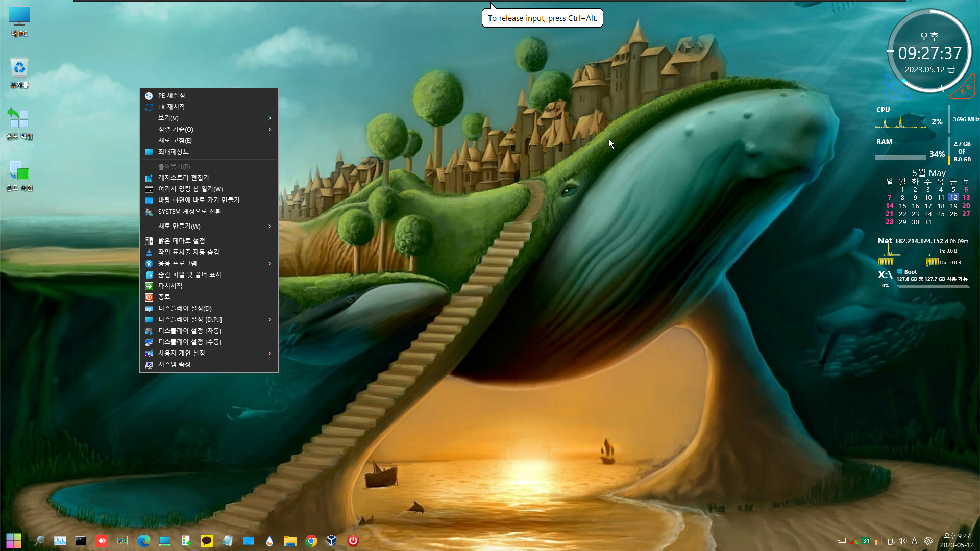980x551 pixels.
Task: Click the USB safely remove tray icon
Action: (x=890, y=541)
